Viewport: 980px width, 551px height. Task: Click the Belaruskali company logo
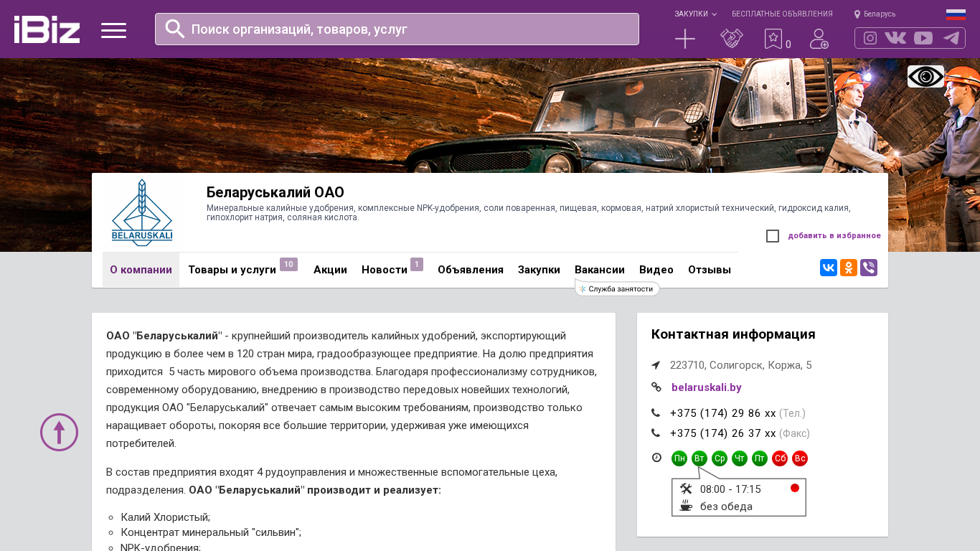pyautogui.click(x=142, y=212)
